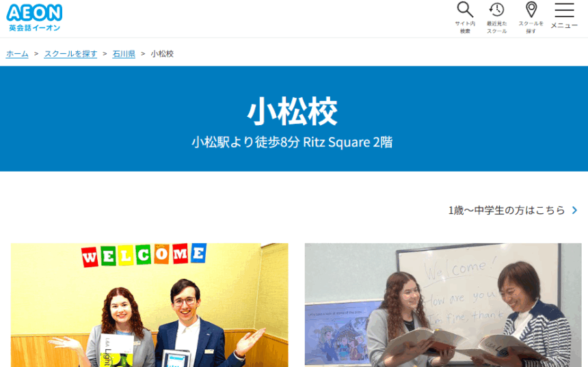588x367 pixels.
Task: Open site search via magnifying glass icon
Action: pos(465,10)
